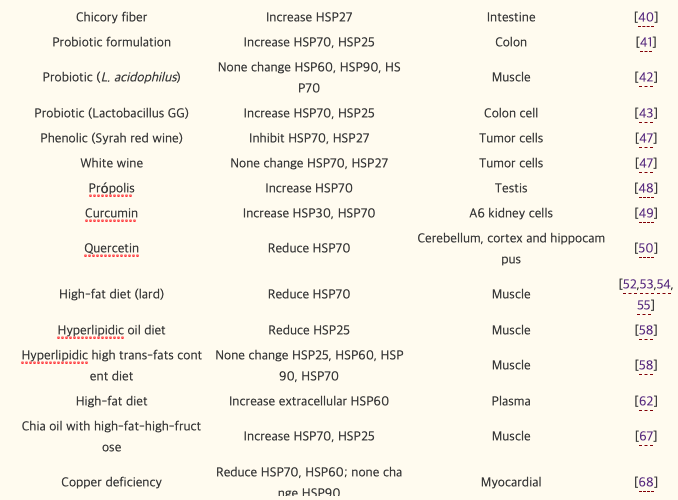
Task: Click citation 68 for Copper deficiency
Action: (646, 482)
